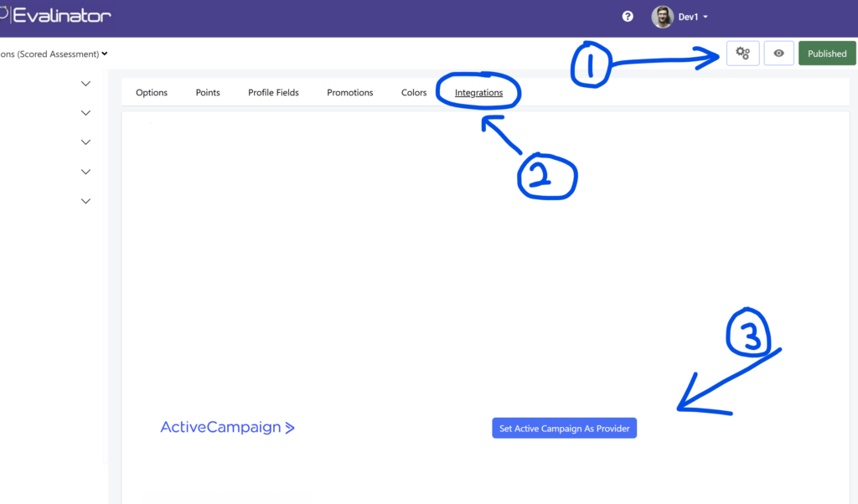Open the Dev1 account dropdown

[693, 17]
